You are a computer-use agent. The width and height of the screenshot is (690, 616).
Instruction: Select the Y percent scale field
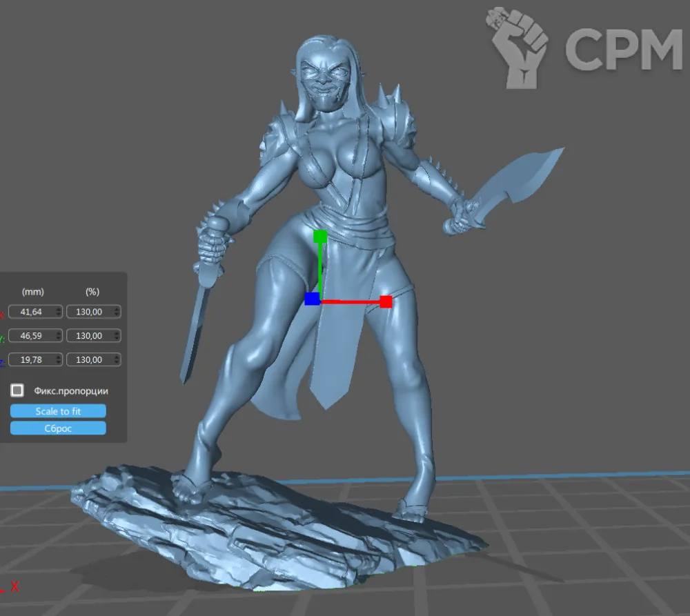click(90, 336)
